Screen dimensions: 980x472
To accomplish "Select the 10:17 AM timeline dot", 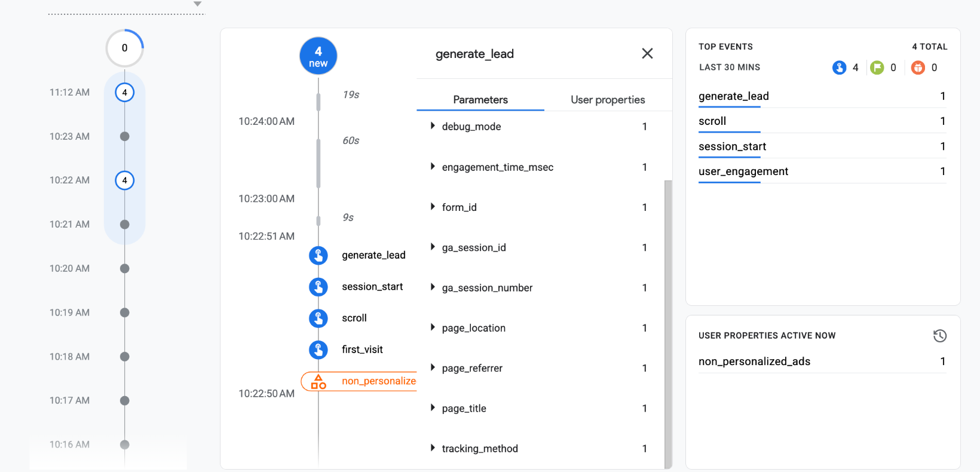I will click(x=124, y=401).
